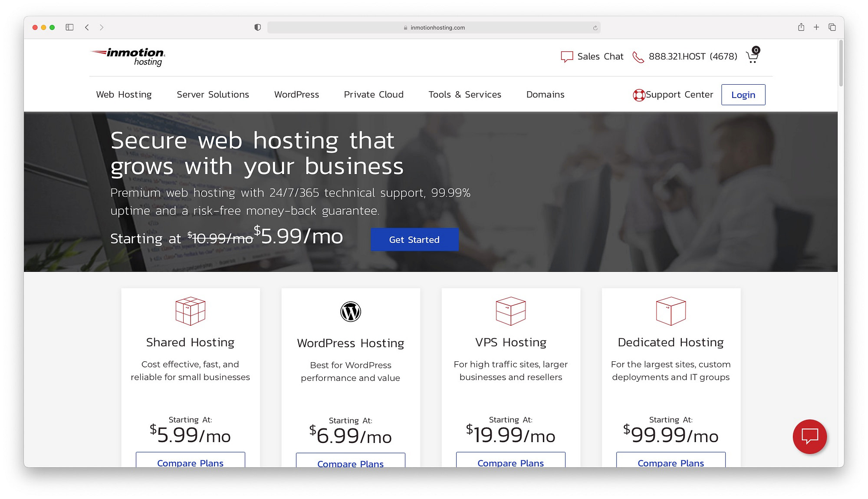Click 'For high traffic sites' description
The image size is (868, 499).
pyautogui.click(x=511, y=370)
